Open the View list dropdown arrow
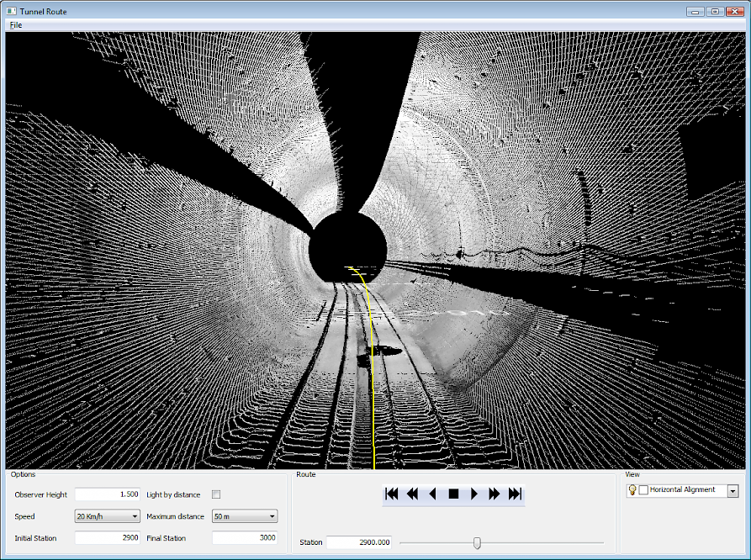The height and width of the screenshot is (560, 751). (732, 491)
